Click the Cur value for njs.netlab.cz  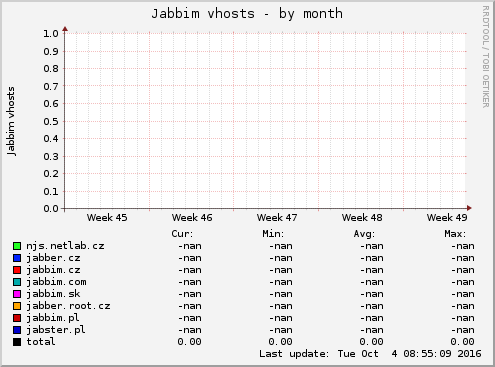[x=190, y=246]
